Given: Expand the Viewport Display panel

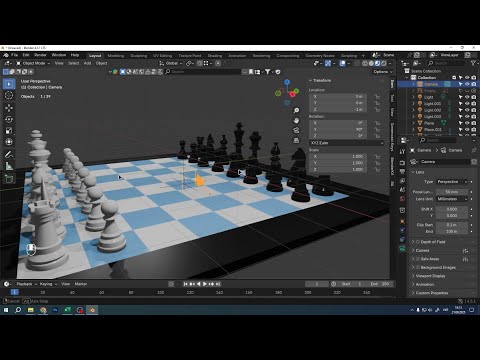Looking at the screenshot, I should [413, 276].
